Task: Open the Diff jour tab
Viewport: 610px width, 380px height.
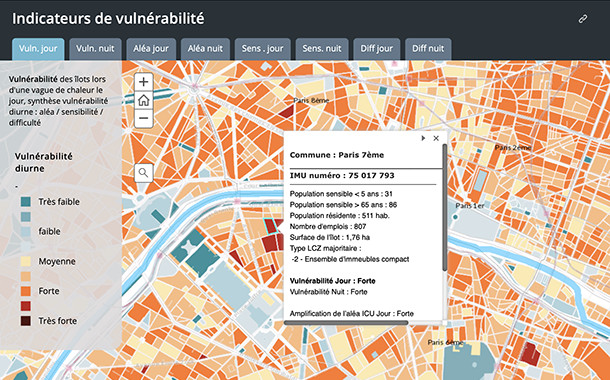Action: coord(377,49)
